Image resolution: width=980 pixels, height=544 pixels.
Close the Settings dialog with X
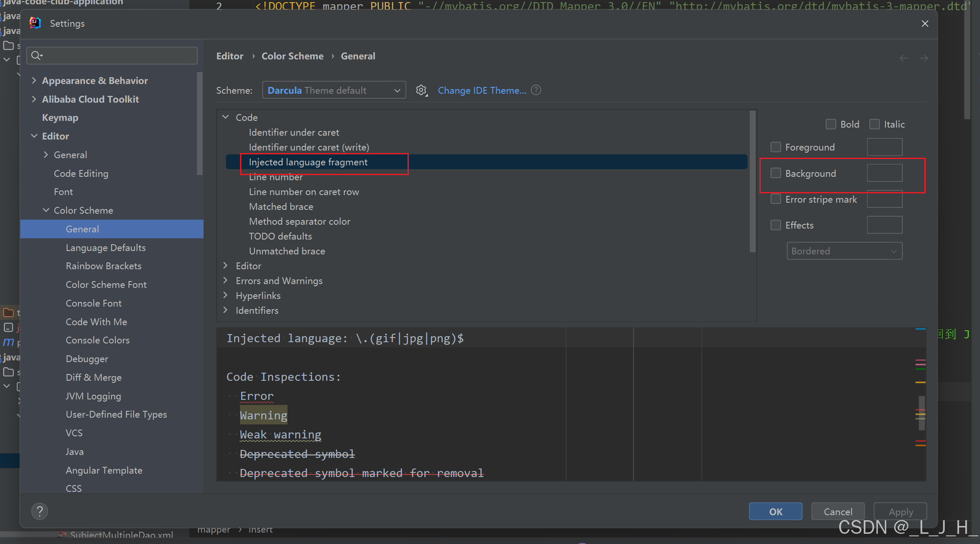click(925, 24)
